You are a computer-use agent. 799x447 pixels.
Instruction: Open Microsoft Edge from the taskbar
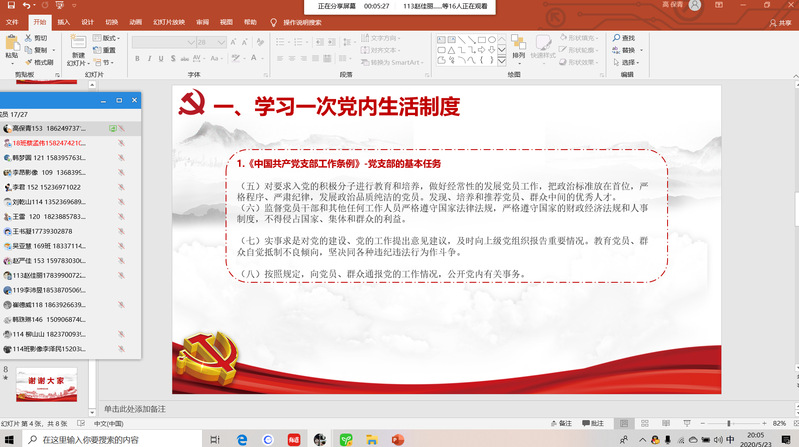coord(242,439)
